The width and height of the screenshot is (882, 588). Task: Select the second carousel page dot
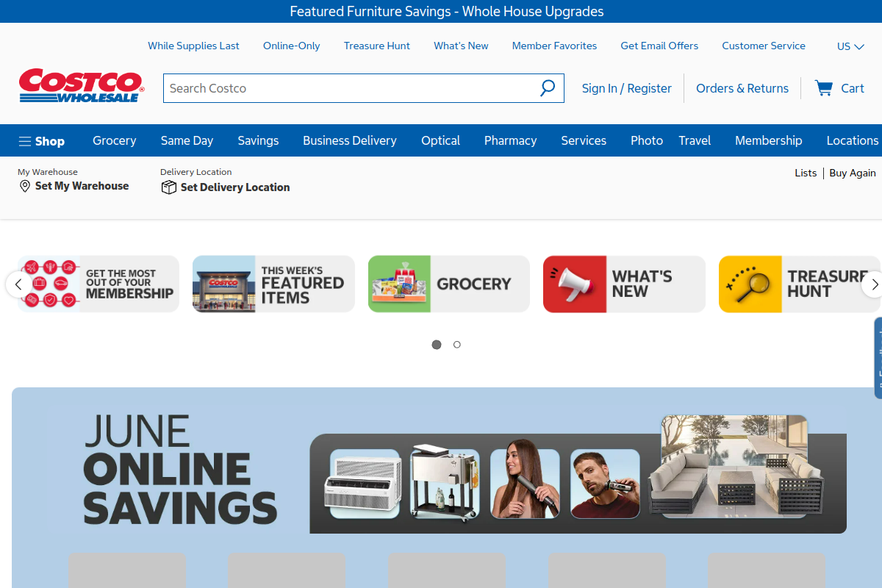pos(457,345)
